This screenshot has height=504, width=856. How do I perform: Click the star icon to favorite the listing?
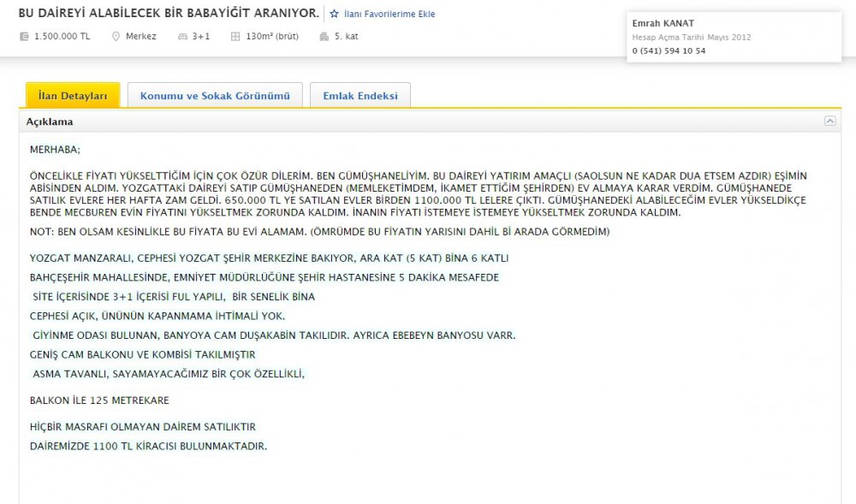point(335,15)
